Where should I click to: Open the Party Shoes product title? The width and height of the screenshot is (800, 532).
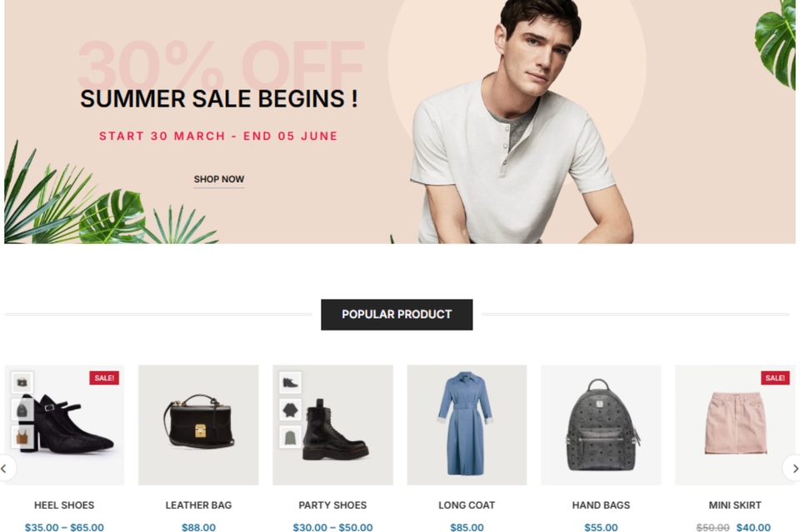[x=332, y=505]
